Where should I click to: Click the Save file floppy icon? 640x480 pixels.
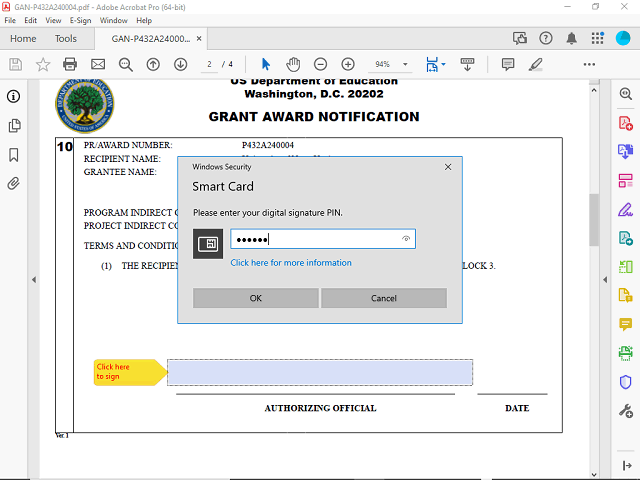16,64
